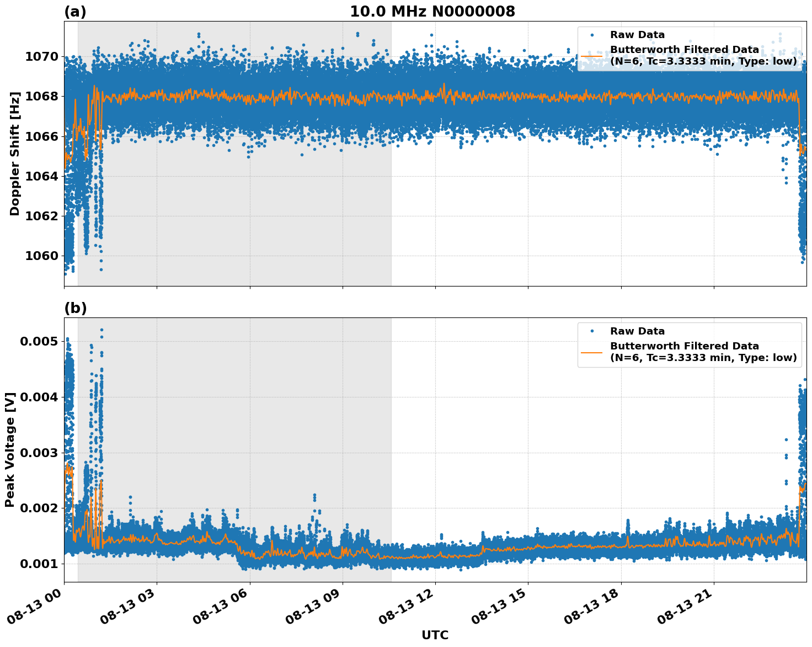This screenshot has width=812, height=647.
Task: Click the blue dot marker in panel (a) legend
Action: click(x=592, y=35)
